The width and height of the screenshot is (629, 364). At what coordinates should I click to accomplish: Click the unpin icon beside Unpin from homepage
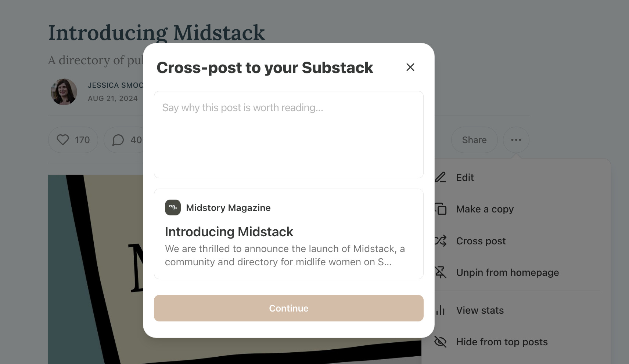440,272
